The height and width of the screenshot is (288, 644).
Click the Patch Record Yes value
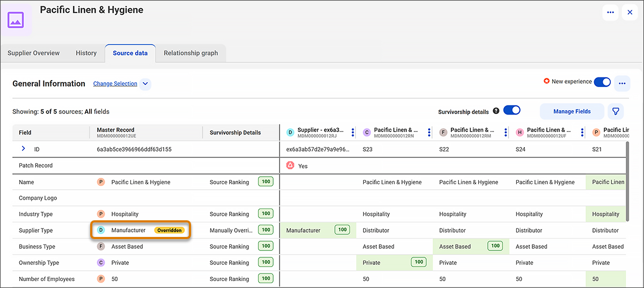click(x=303, y=166)
